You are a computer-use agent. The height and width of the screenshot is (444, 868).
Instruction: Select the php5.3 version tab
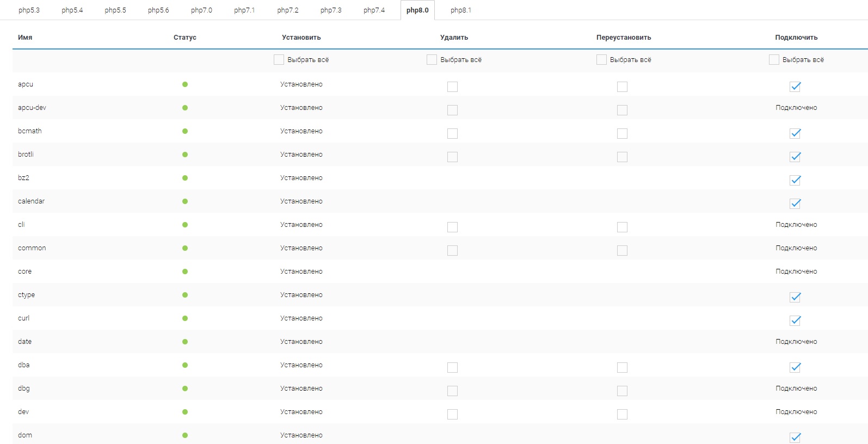coord(29,10)
